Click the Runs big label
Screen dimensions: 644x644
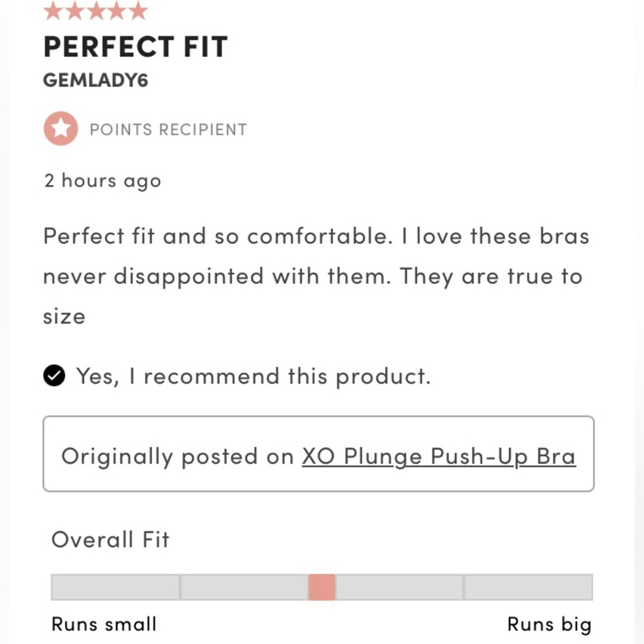click(549, 624)
